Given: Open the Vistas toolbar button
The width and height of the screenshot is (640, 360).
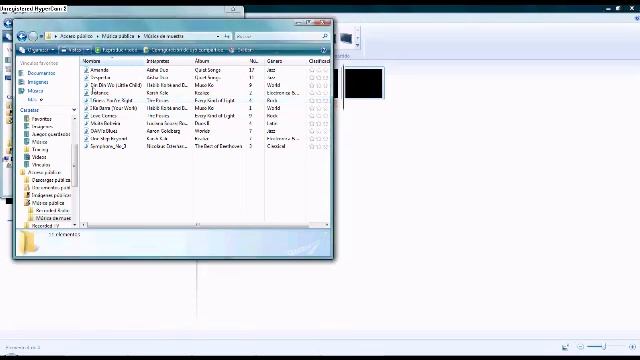Looking at the screenshot, I should pos(71,50).
